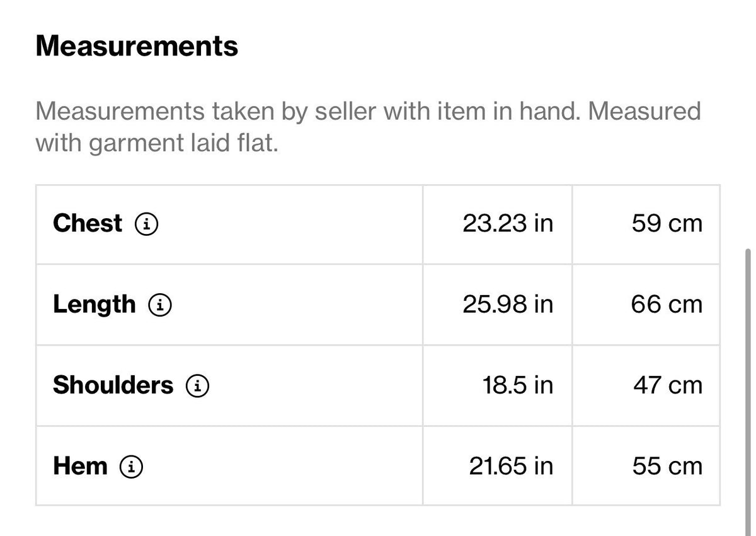Click the 47 cm shoulders value
The width and height of the screenshot is (756, 536).
click(x=668, y=385)
